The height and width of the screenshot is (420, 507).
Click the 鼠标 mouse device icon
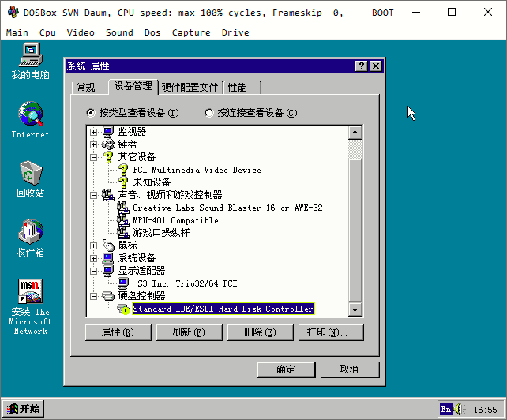108,246
